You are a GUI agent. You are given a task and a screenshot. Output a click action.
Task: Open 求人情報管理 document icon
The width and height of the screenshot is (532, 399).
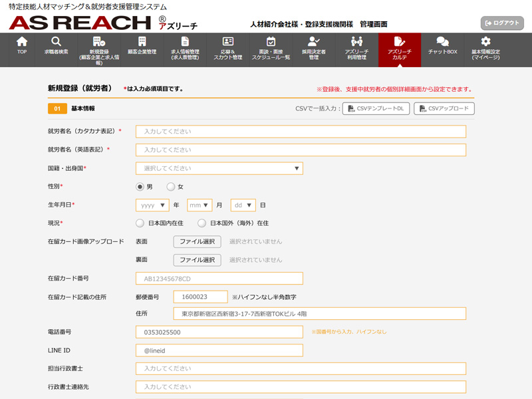point(185,41)
